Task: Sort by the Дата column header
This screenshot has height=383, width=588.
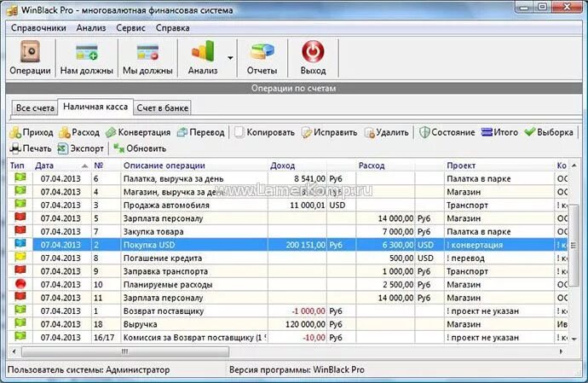Action: tap(61, 165)
